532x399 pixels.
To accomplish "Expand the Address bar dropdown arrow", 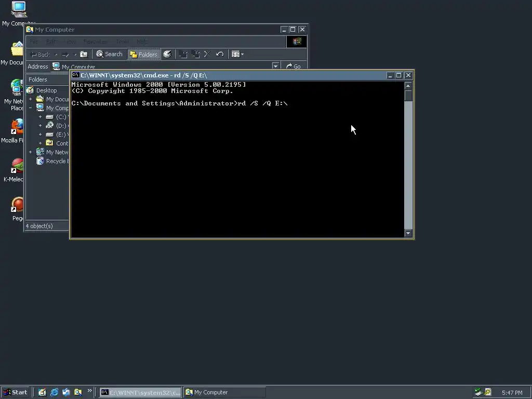I will coord(275,66).
